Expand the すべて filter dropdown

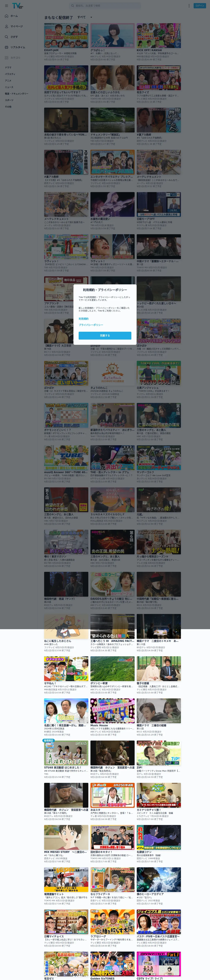pos(85,17)
